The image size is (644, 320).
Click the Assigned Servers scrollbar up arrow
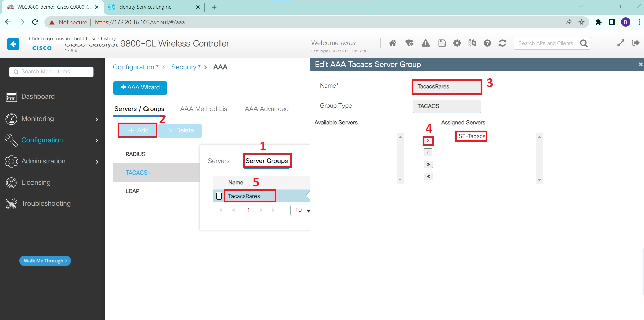pyautogui.click(x=540, y=137)
